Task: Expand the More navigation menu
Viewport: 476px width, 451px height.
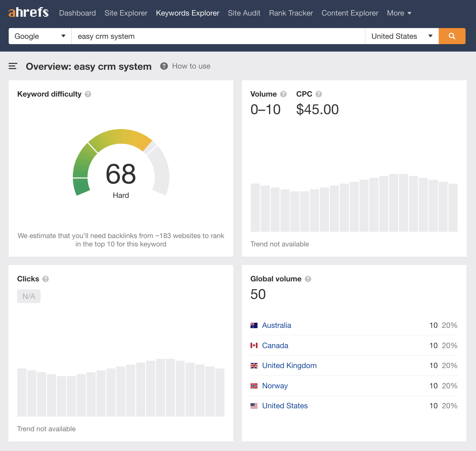Action: pyautogui.click(x=399, y=13)
